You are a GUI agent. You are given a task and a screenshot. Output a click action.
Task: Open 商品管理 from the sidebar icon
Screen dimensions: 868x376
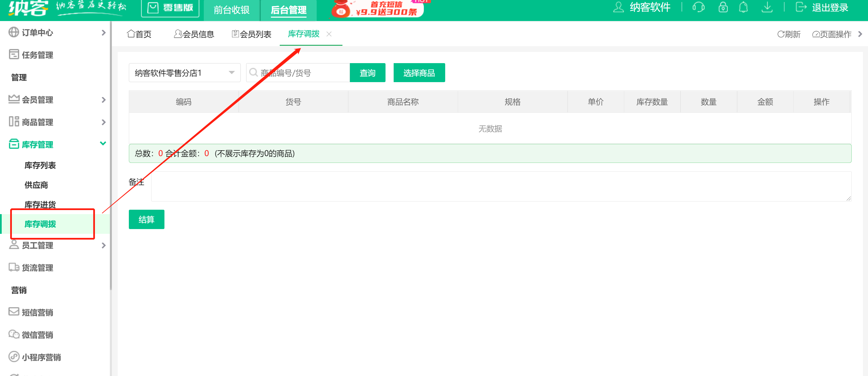click(13, 122)
